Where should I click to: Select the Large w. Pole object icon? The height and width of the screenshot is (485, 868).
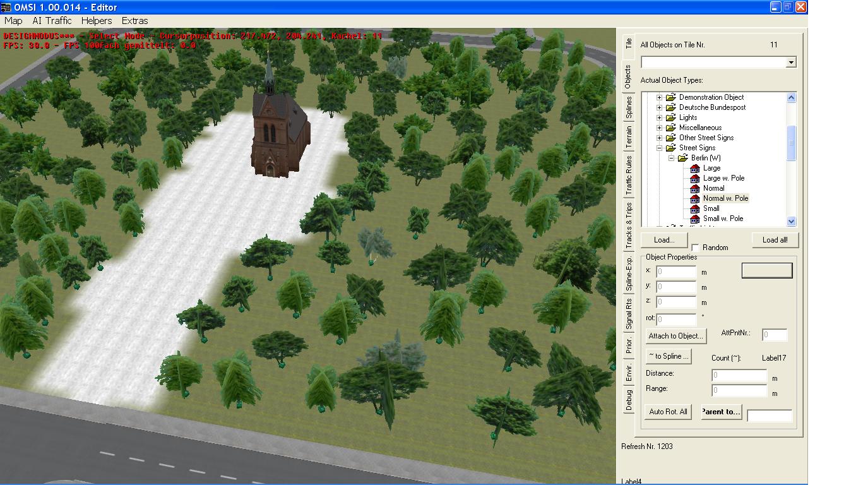pyautogui.click(x=694, y=178)
